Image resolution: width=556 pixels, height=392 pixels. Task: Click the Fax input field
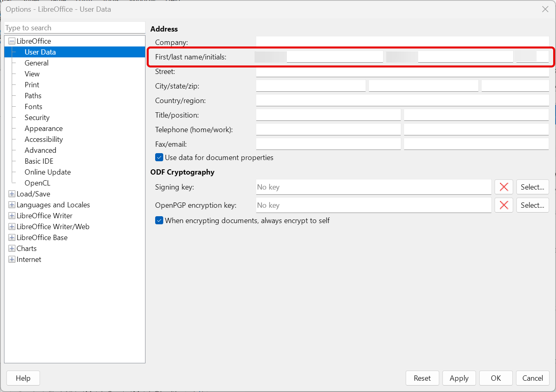(329, 144)
